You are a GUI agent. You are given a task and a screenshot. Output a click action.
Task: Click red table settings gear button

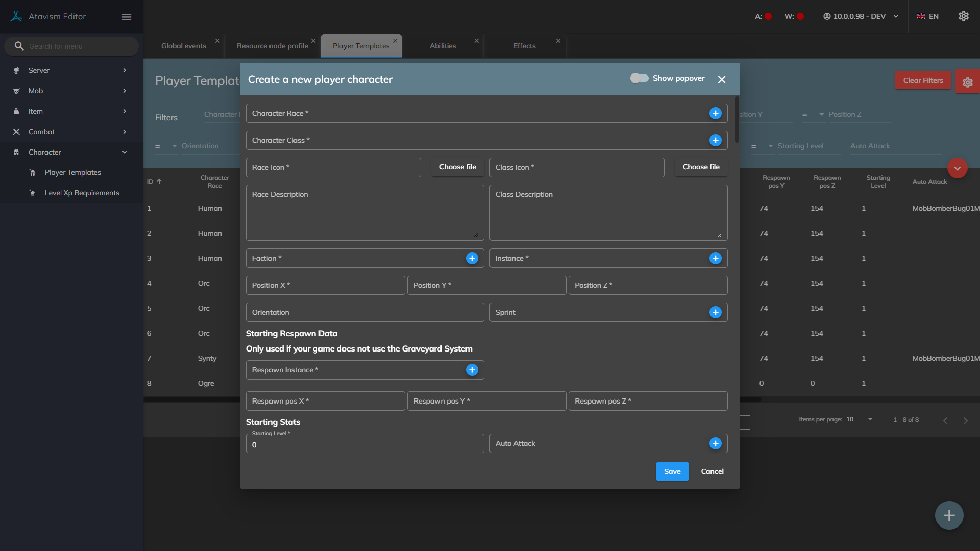967,82
